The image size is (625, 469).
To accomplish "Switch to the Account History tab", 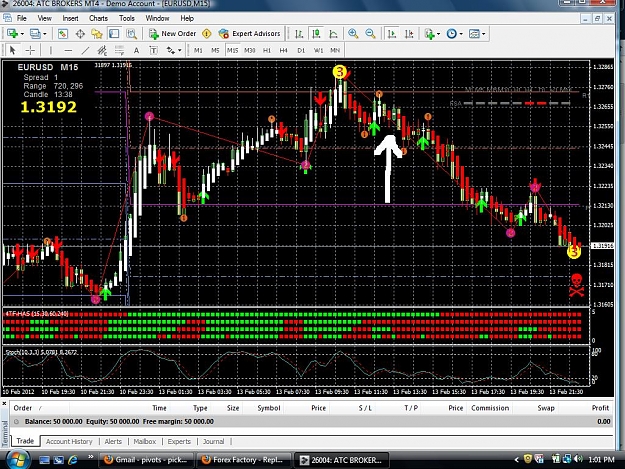I will [69, 442].
